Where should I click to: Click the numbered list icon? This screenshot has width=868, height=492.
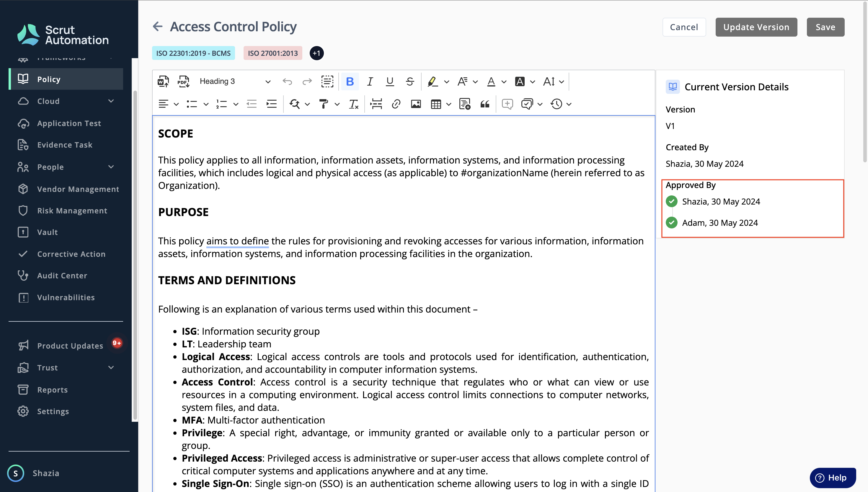click(x=221, y=104)
